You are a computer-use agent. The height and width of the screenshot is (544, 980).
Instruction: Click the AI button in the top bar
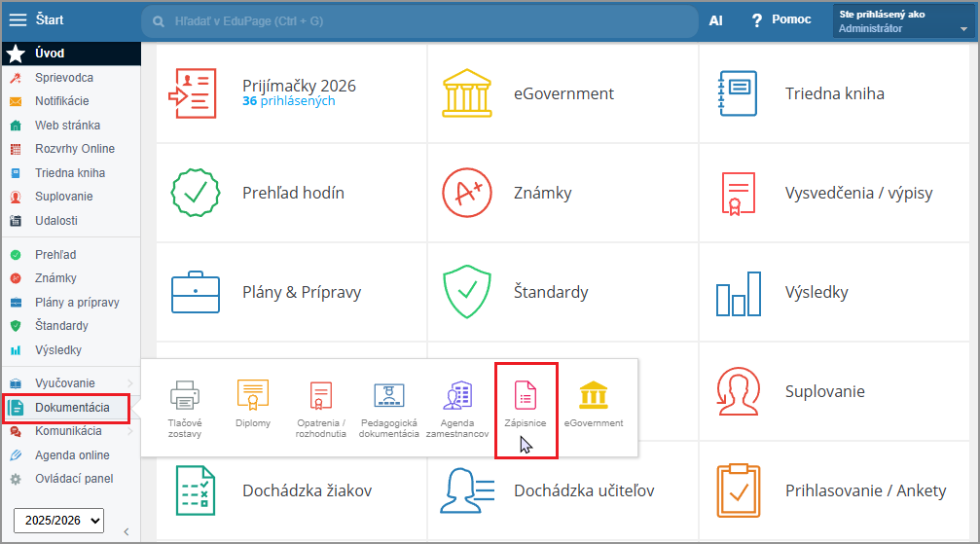click(715, 19)
